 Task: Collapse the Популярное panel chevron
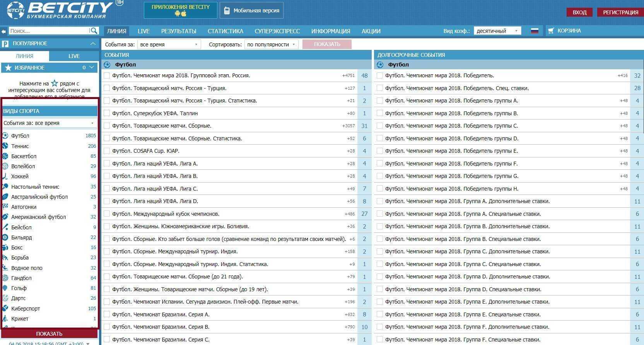coord(93,44)
